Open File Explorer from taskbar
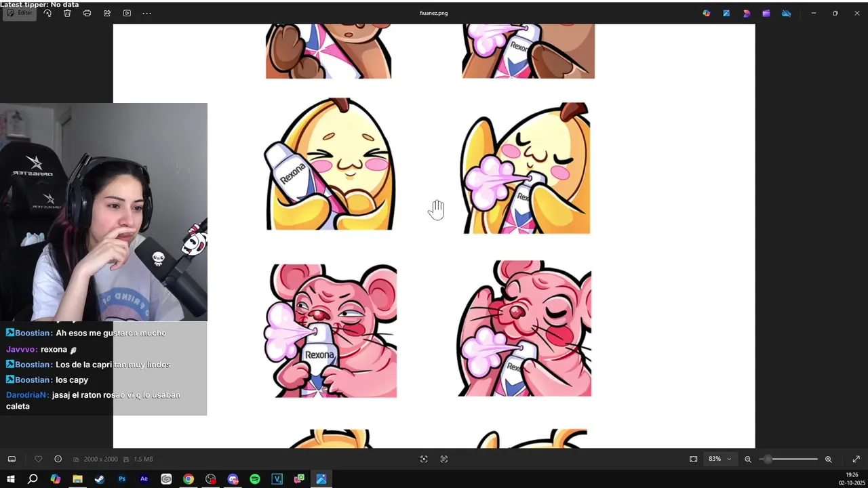Screen dimensions: 868x488 (77, 479)
